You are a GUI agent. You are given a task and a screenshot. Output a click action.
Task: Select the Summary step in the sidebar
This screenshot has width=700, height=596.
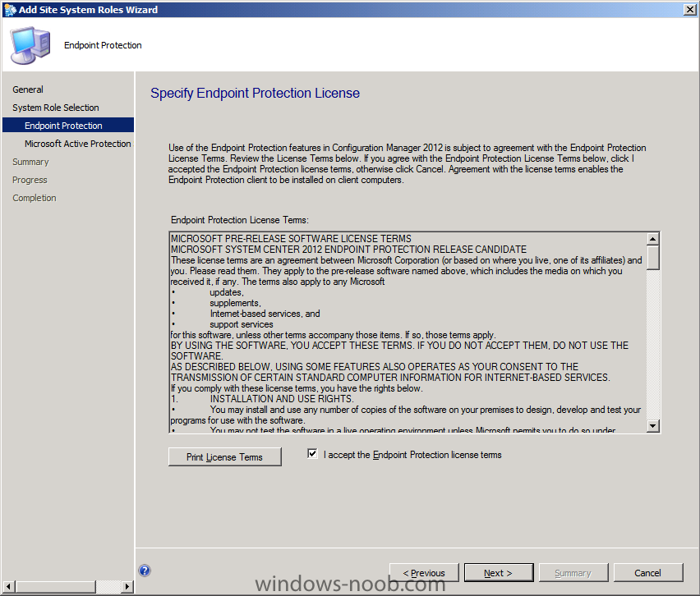[x=30, y=162]
